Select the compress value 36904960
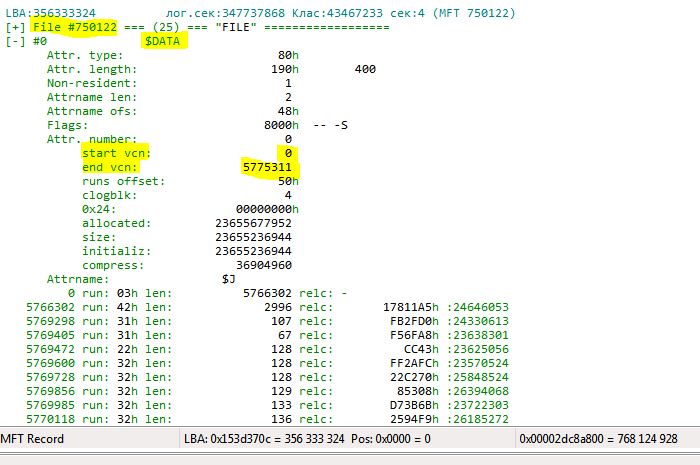This screenshot has width=700, height=465. [264, 265]
